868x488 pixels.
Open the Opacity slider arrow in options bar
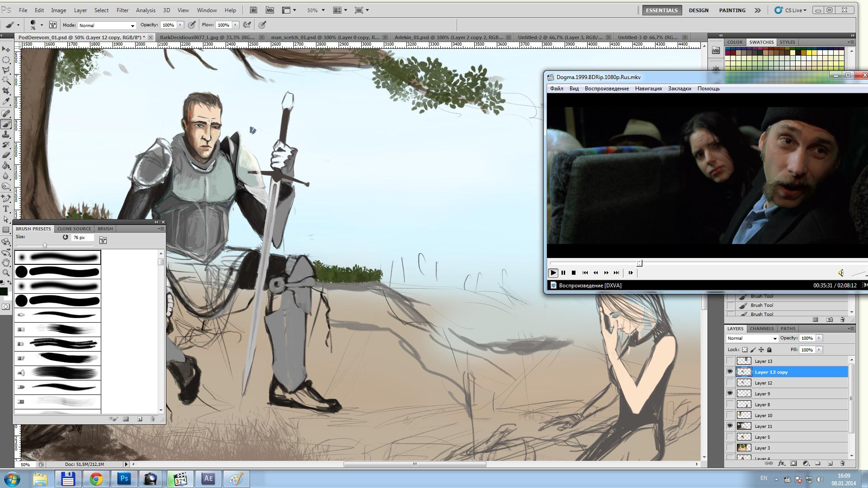coord(180,25)
